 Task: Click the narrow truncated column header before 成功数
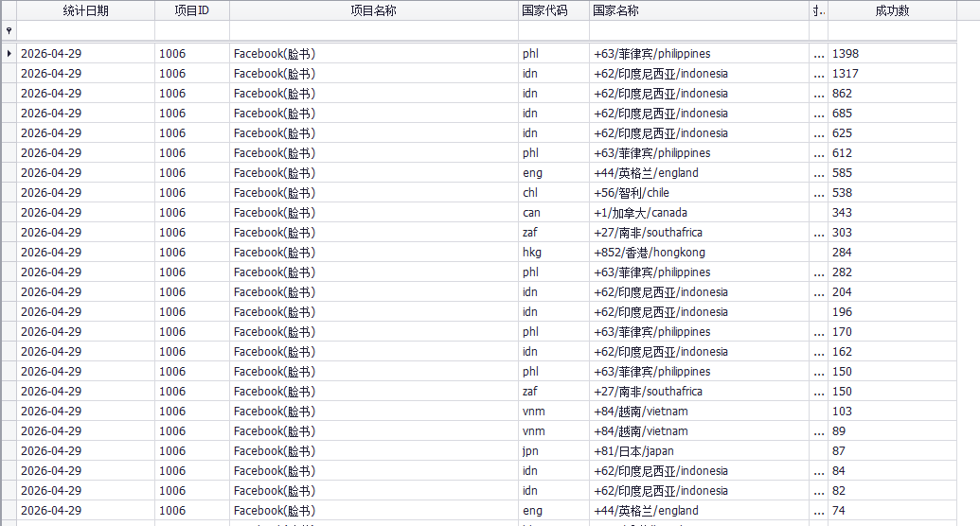point(819,11)
